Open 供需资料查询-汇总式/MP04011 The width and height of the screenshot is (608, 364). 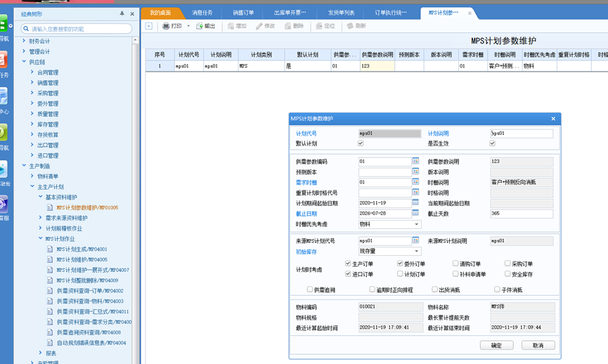(93, 312)
